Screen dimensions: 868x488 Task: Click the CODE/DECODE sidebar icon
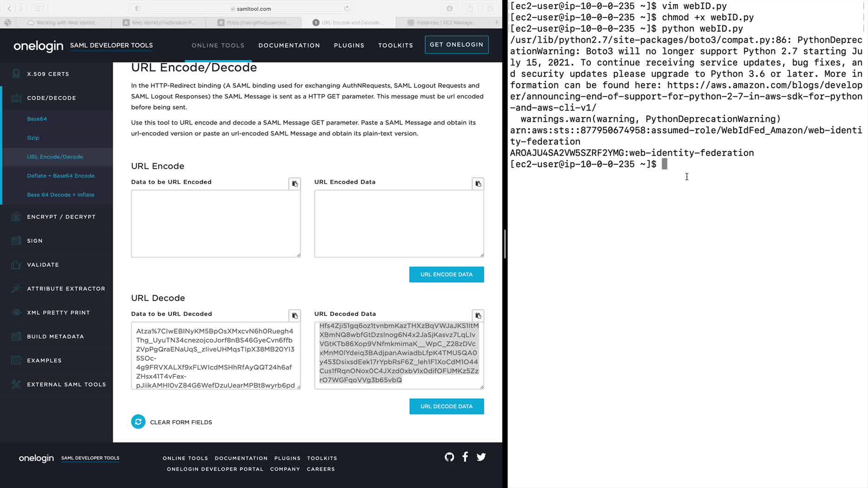[x=16, y=98]
